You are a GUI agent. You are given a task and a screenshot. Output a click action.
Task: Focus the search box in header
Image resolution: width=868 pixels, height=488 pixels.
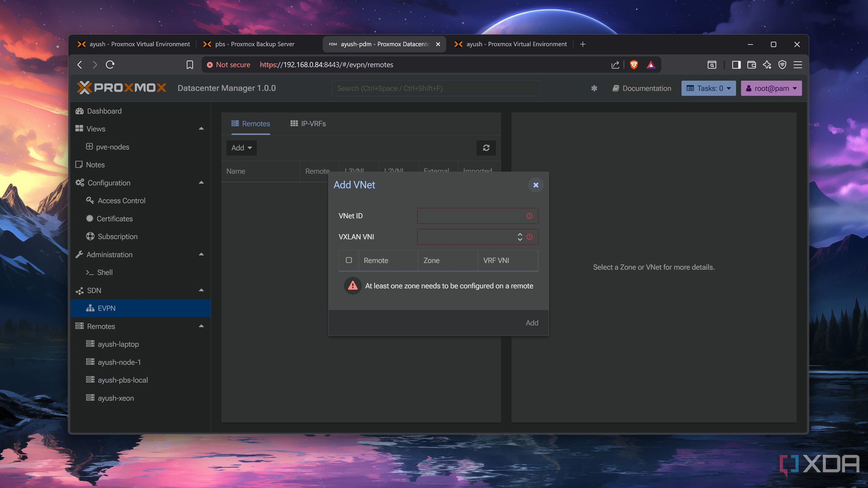coord(436,88)
